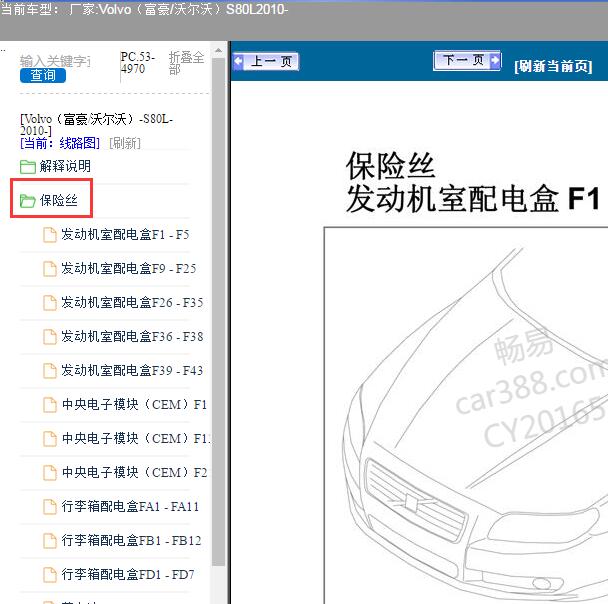This screenshot has width=608, height=604.
Task: Click the sidebar scrollbar up arrow
Action: (218, 50)
